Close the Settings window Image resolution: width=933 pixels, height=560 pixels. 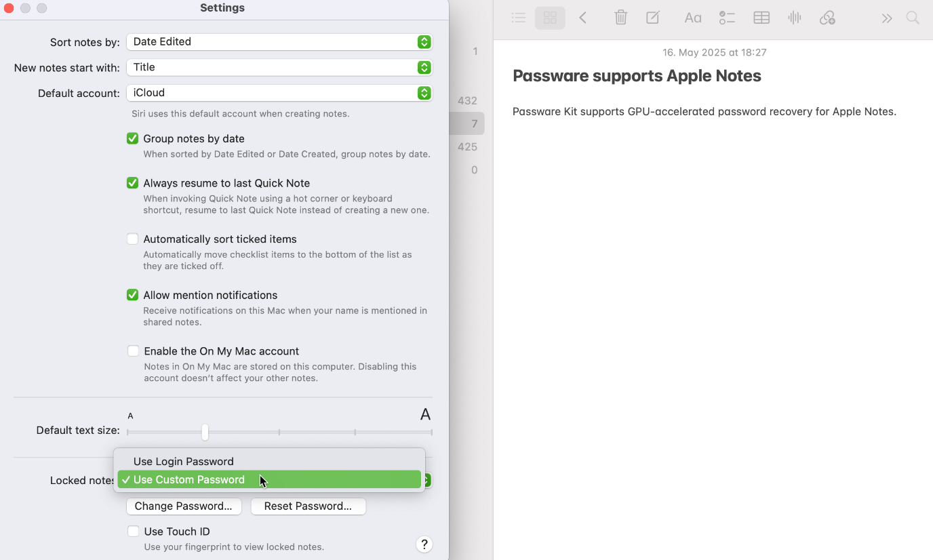(x=9, y=8)
